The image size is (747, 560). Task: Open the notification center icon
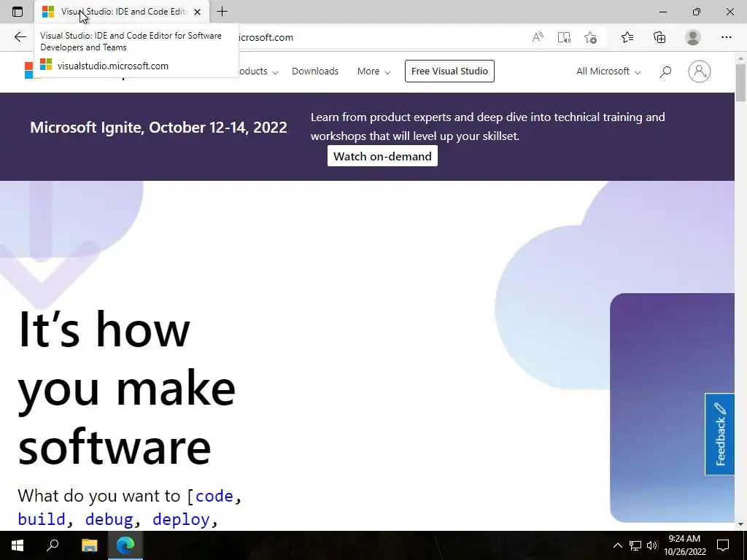coord(723,545)
